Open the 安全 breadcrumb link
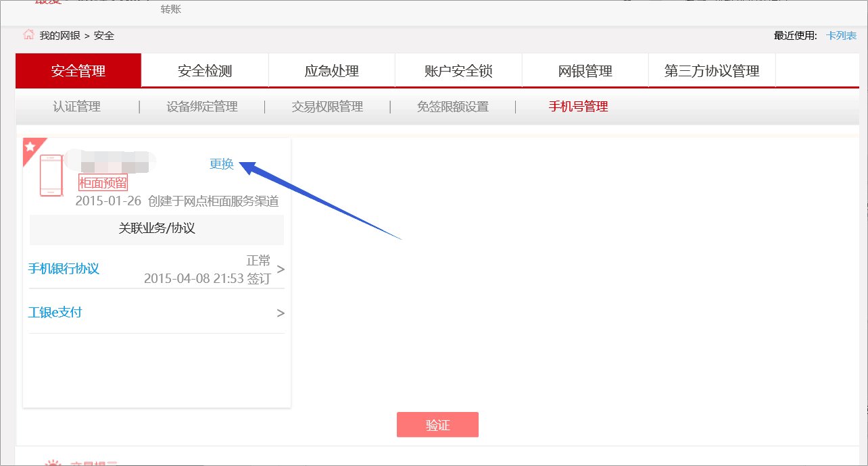 pyautogui.click(x=104, y=36)
